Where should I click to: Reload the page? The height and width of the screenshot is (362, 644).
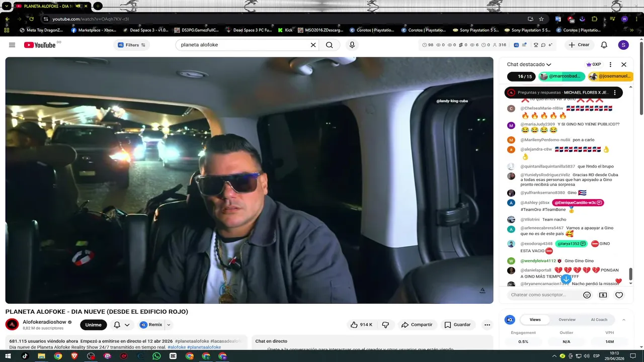[x=31, y=19]
